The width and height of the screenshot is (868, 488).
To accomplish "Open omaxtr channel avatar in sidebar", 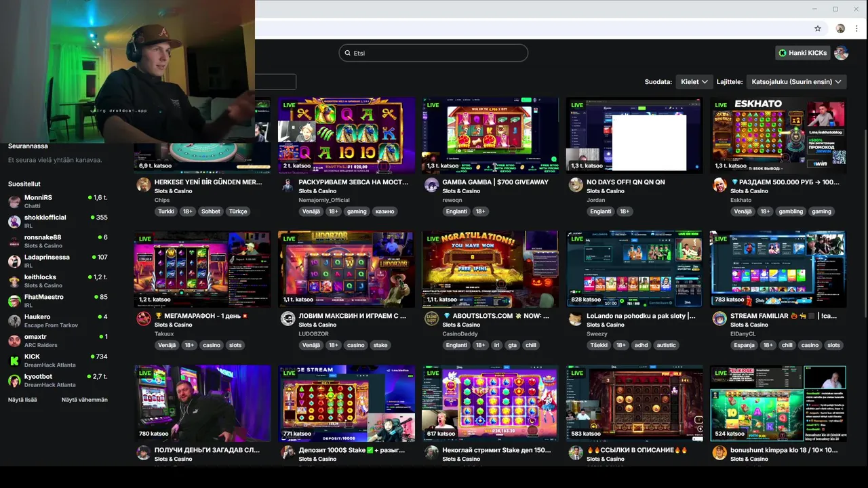I will [14, 340].
